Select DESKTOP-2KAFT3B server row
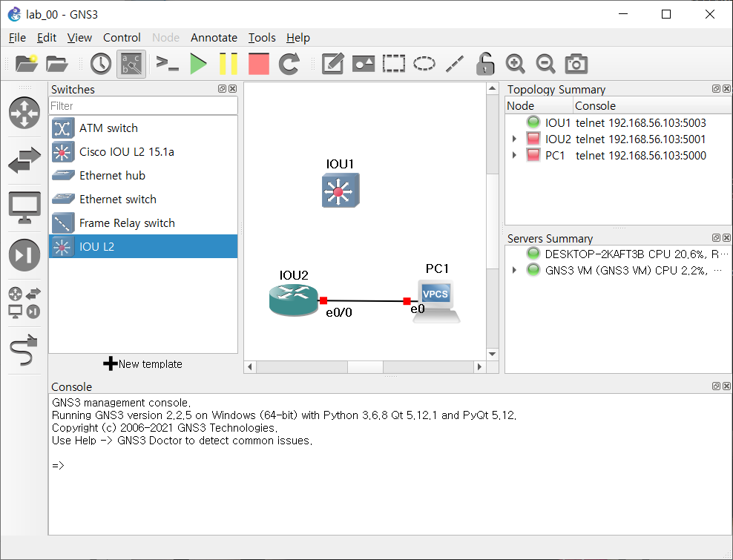733x560 pixels. (619, 254)
